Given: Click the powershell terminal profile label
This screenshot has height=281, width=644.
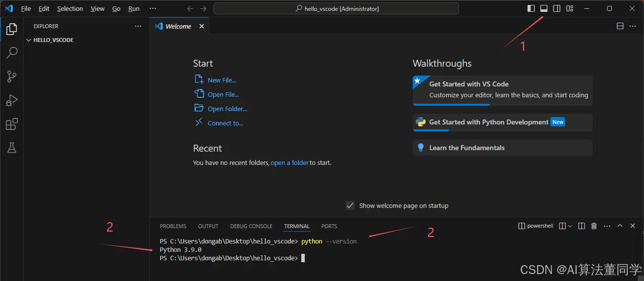Looking at the screenshot, I should [536, 226].
